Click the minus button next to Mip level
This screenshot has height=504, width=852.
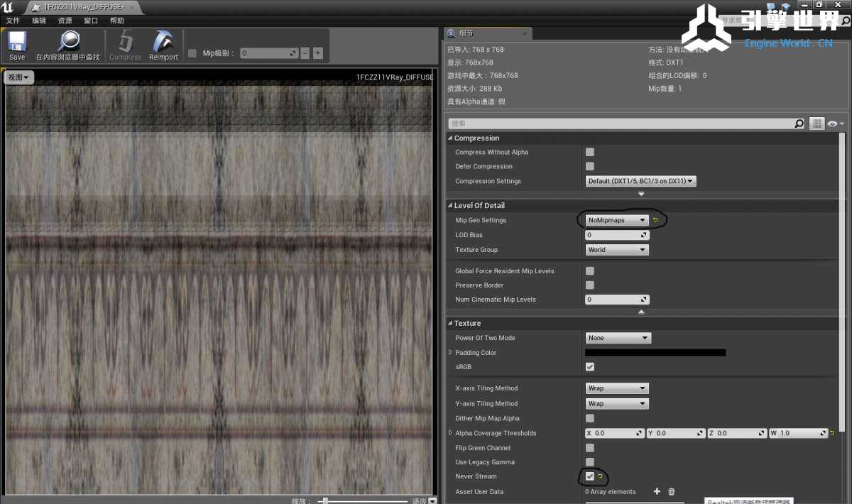[305, 53]
